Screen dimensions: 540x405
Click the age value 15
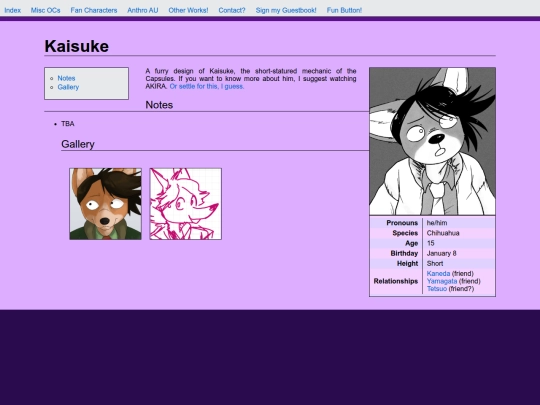tap(430, 243)
